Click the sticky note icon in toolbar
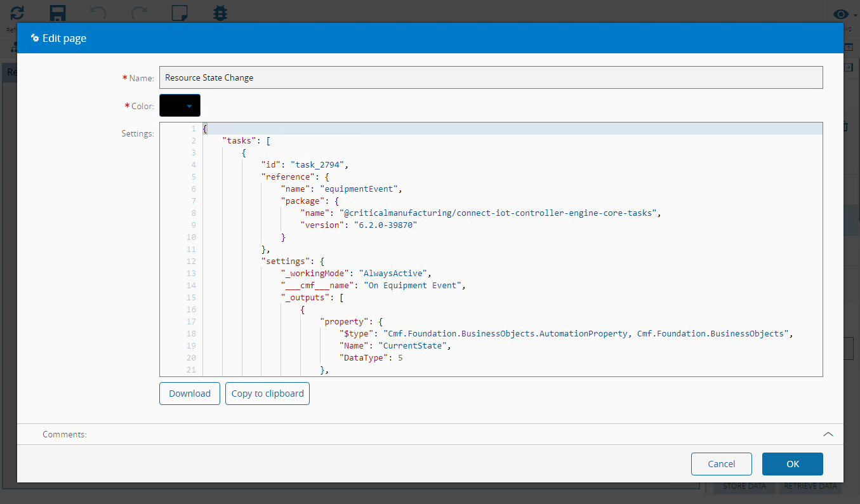This screenshot has height=504, width=860. [180, 13]
